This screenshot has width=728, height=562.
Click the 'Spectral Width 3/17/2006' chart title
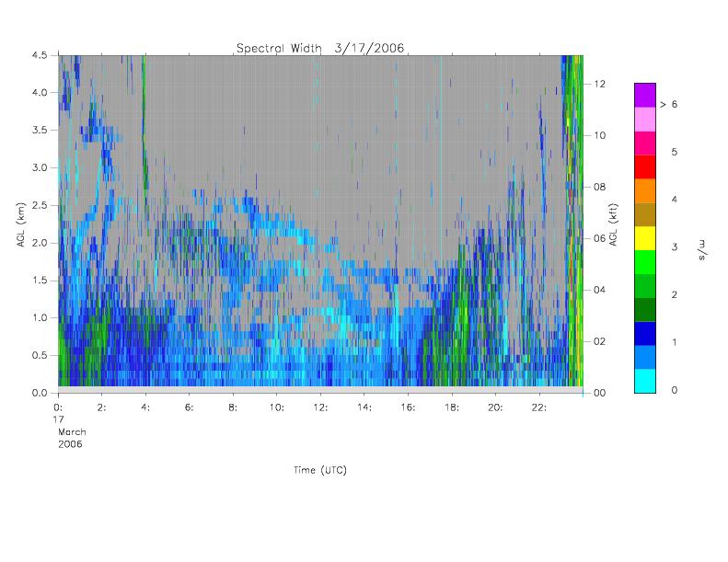tap(320, 48)
